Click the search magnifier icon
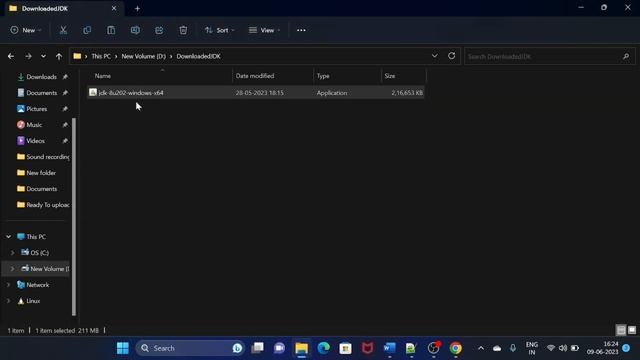640x360 pixels. click(x=626, y=56)
